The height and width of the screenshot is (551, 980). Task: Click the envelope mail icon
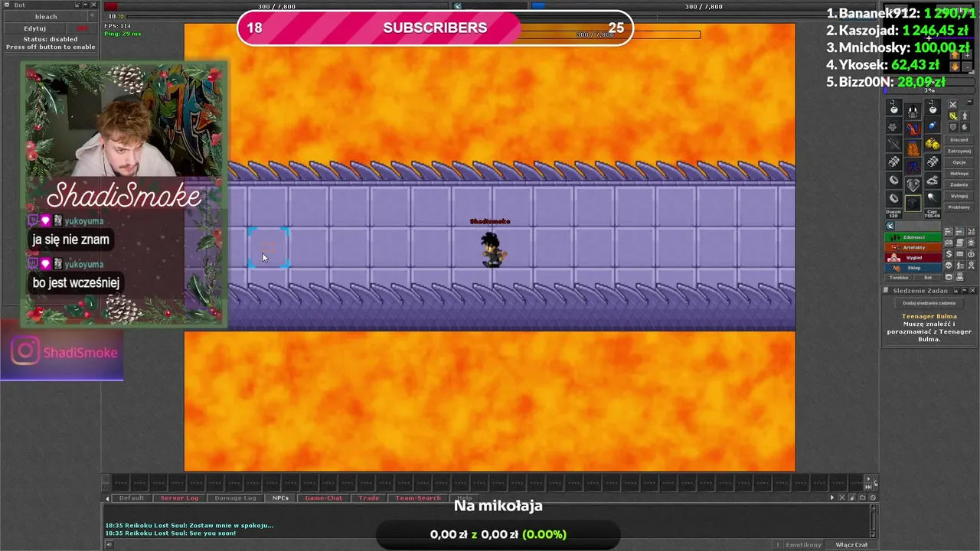(x=960, y=253)
